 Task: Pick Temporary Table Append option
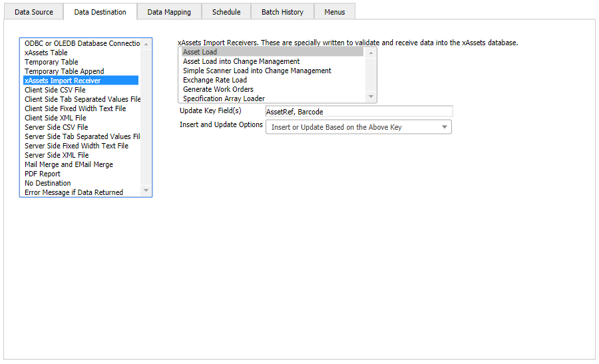(82, 71)
